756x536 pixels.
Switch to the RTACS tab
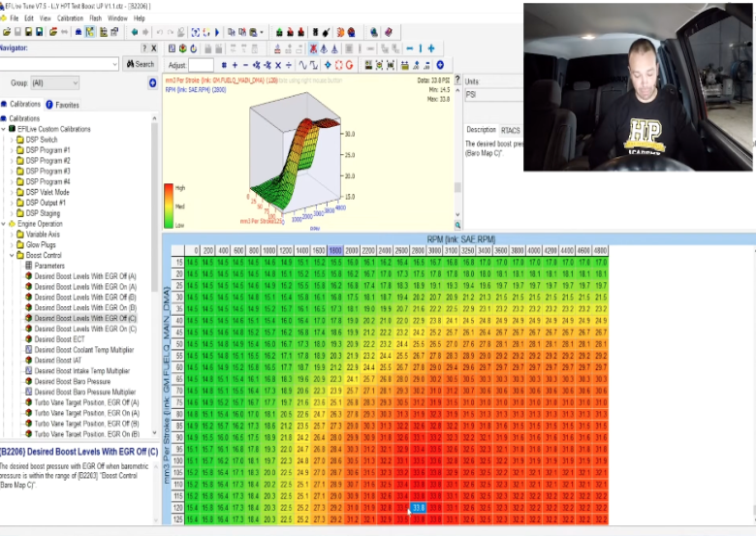(510, 130)
